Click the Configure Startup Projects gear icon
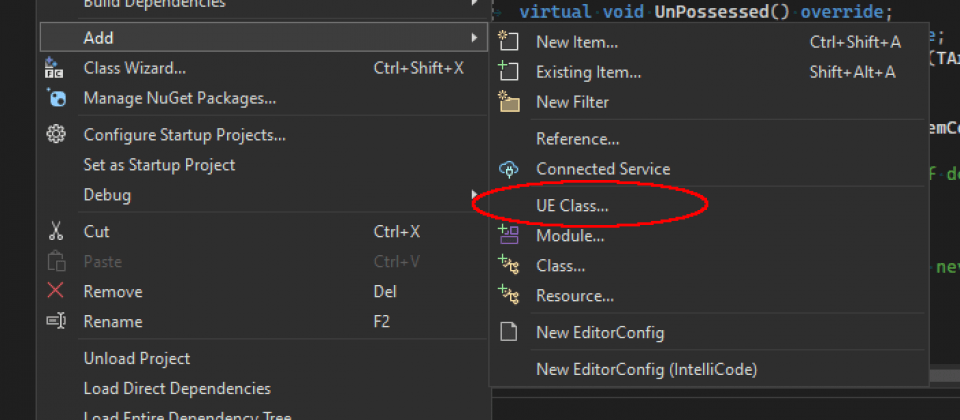 [56, 134]
